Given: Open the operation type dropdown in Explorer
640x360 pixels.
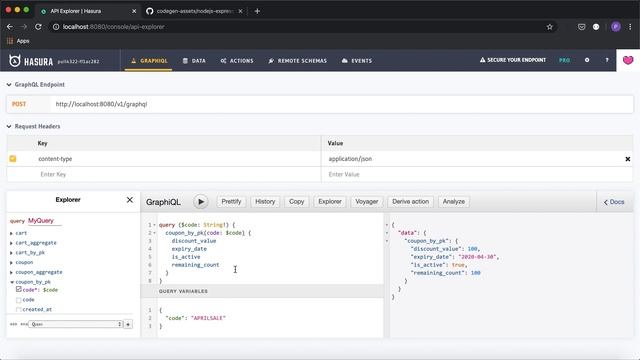Looking at the screenshot, I should tap(76, 324).
